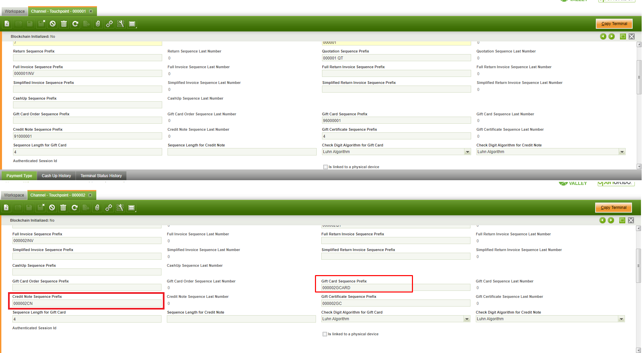The width and height of the screenshot is (644, 353).
Task: Maximize the form in Touchpoint 000001 window
Action: 623,36
